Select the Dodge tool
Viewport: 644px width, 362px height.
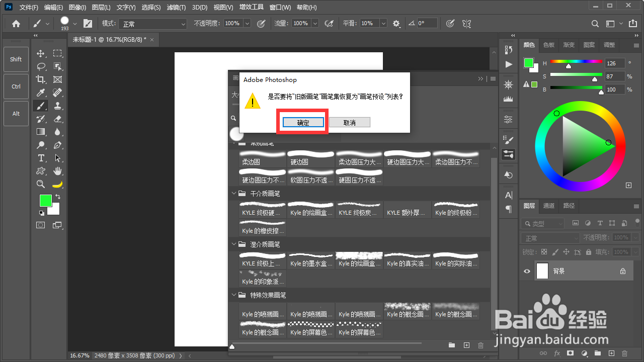[x=41, y=145]
